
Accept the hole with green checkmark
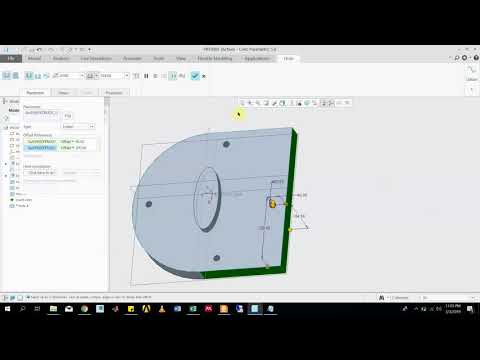pyautogui.click(x=195, y=76)
